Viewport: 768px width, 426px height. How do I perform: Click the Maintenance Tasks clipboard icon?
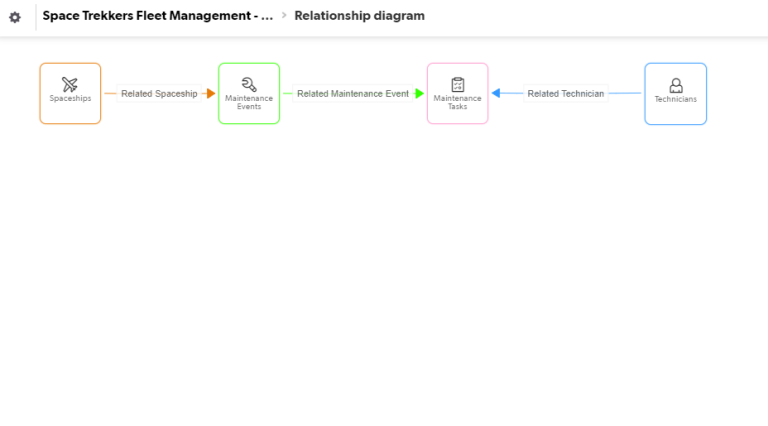458,84
